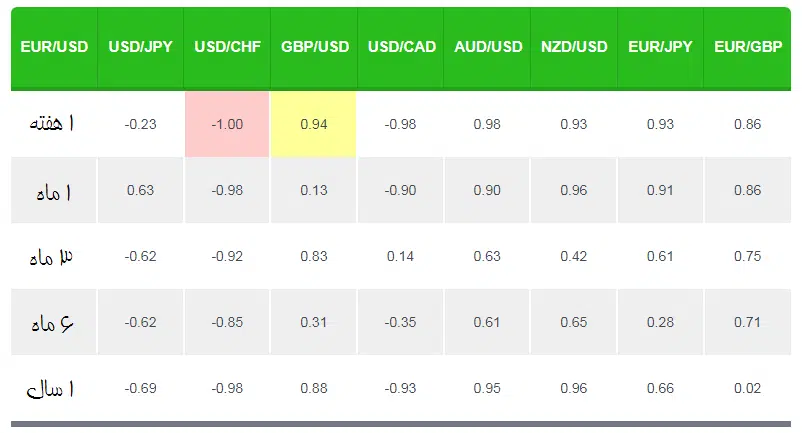Select the AUD/USD header cell
Image resolution: width=802 pixels, height=433 pixels.
[487, 47]
